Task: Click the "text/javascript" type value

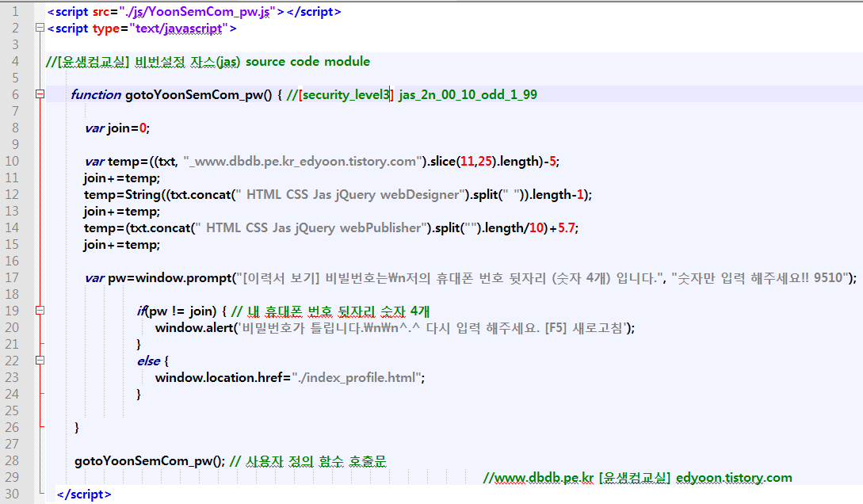Action: [x=178, y=28]
